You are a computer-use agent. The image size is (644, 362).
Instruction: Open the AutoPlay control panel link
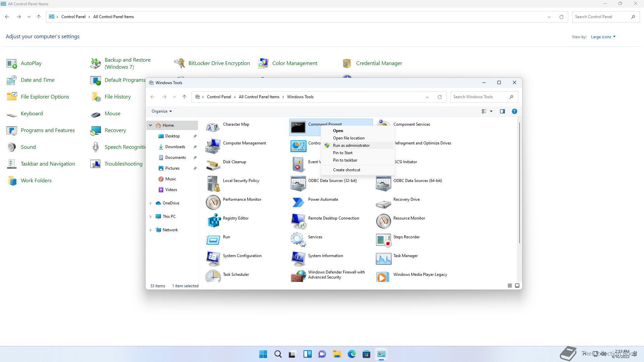point(31,63)
